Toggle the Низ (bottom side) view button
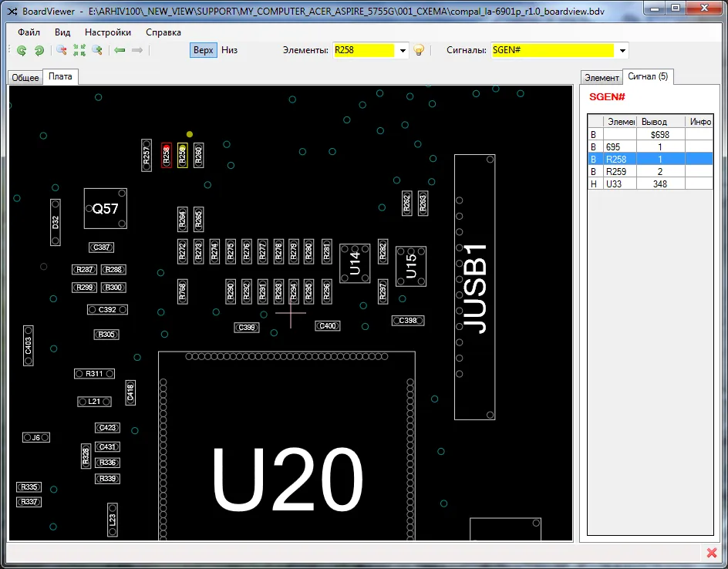Image resolution: width=728 pixels, height=569 pixels. click(229, 50)
